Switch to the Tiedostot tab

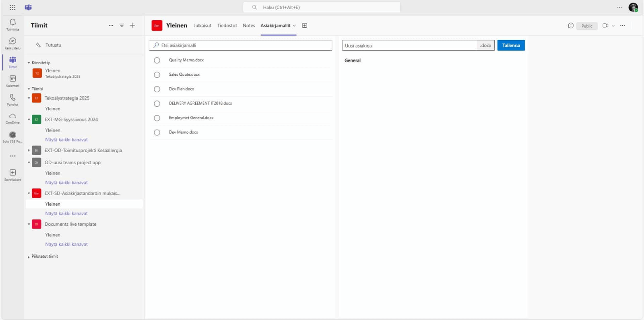(227, 25)
